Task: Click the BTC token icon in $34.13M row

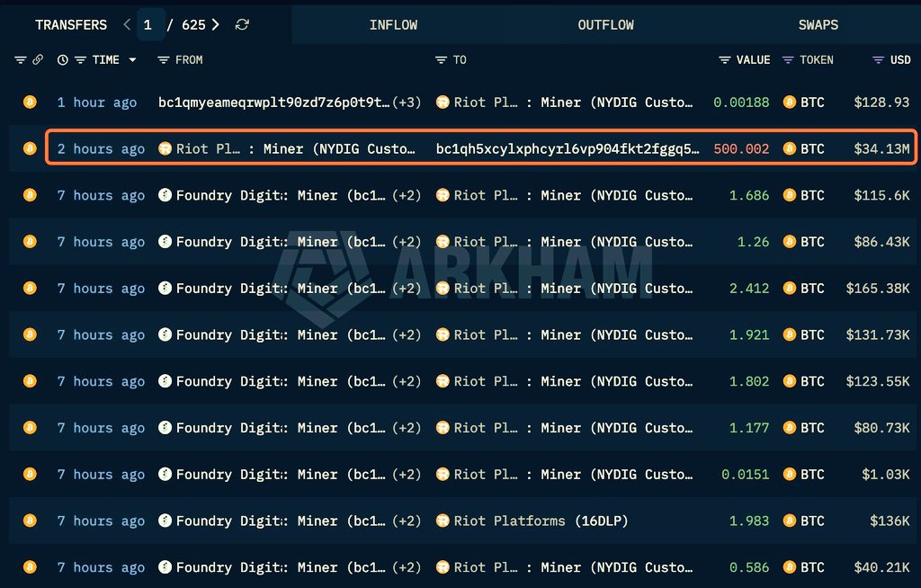Action: [790, 148]
